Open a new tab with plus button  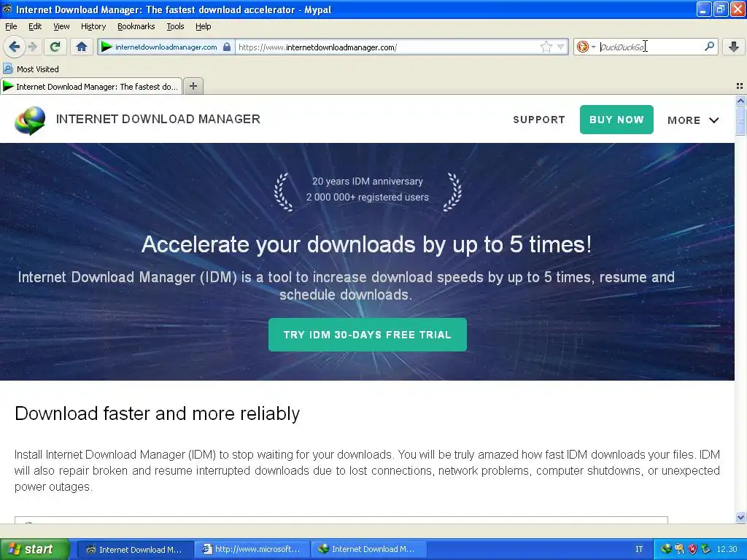[x=193, y=86]
